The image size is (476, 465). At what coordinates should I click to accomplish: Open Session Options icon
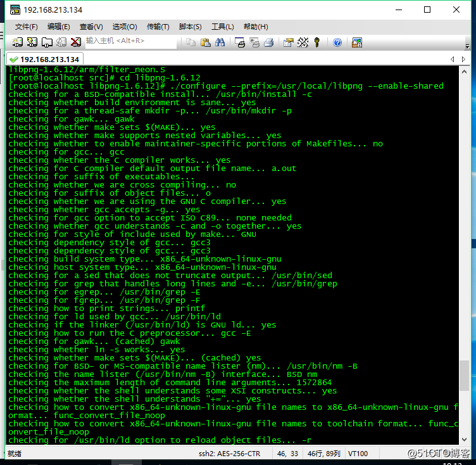tap(289, 42)
